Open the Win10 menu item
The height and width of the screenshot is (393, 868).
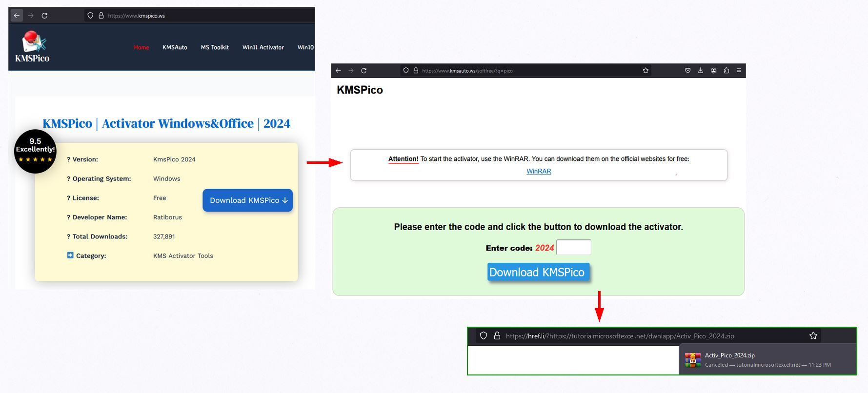[x=305, y=47]
